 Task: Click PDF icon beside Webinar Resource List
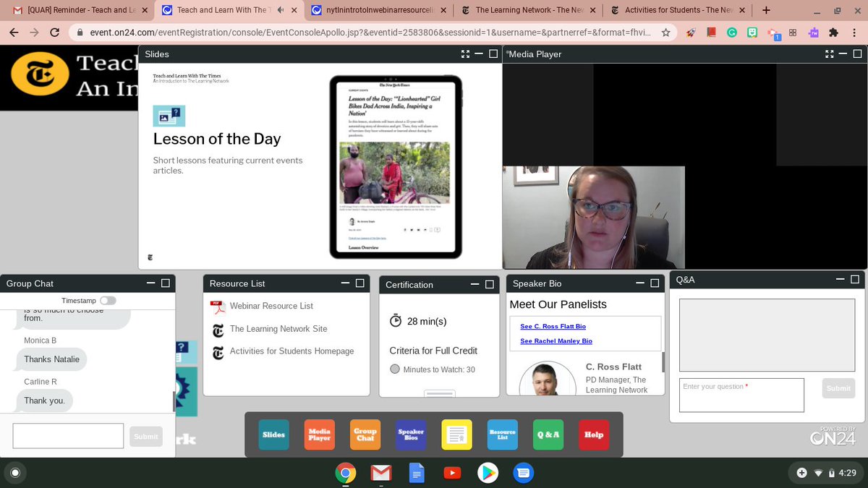pos(218,307)
